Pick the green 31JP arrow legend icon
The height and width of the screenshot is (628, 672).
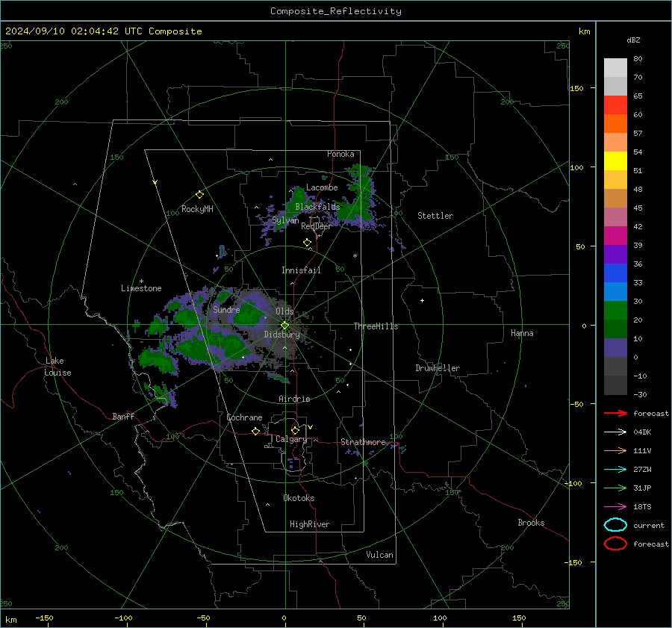(x=615, y=488)
